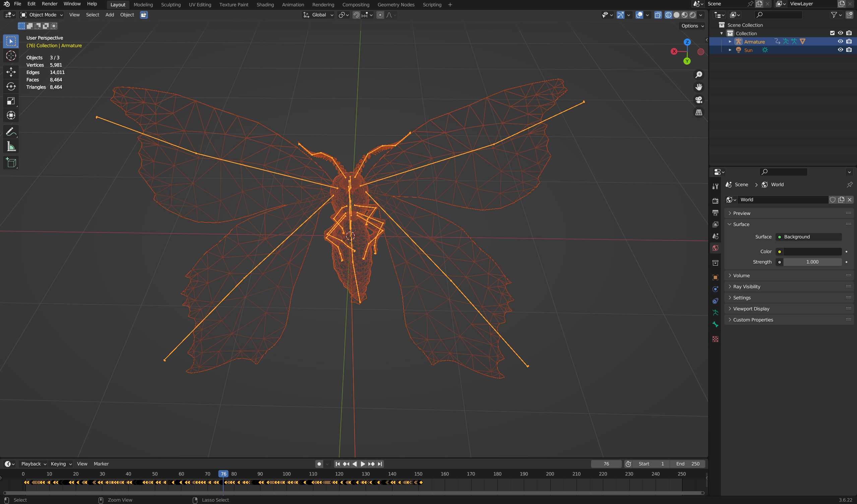This screenshot has width=857, height=504.
Task: Open the Object Mode dropdown
Action: pyautogui.click(x=42, y=15)
